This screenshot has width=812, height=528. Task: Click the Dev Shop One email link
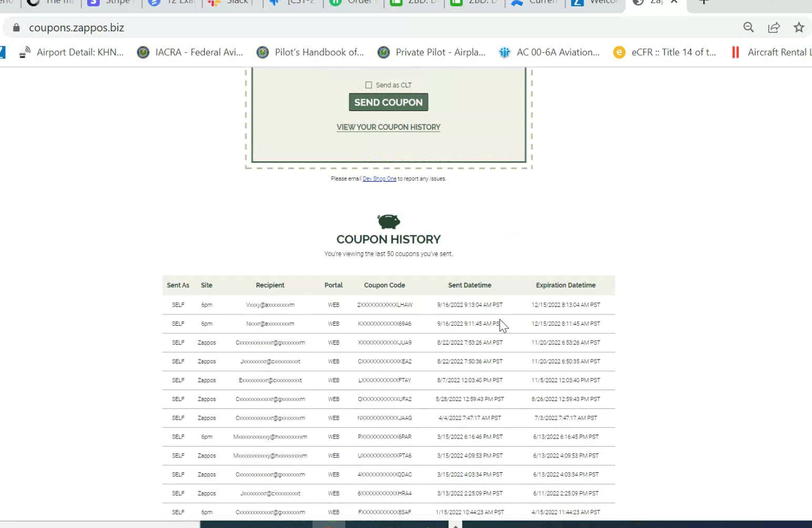click(x=380, y=179)
